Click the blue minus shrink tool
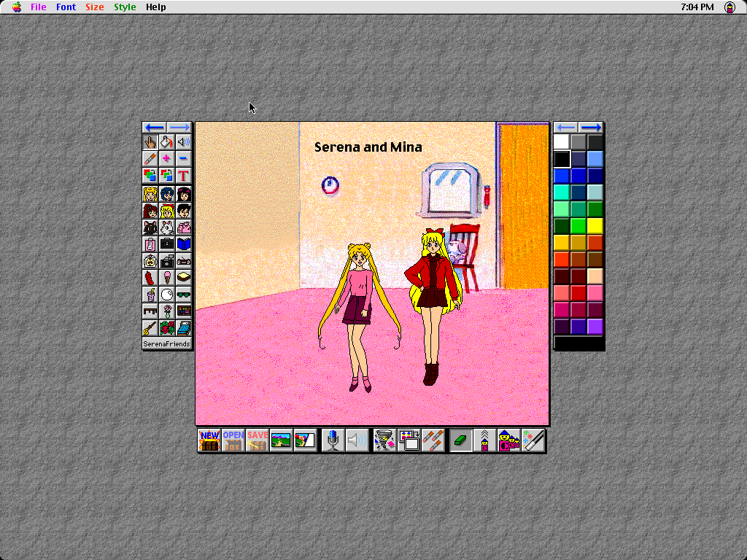The image size is (747, 560). click(x=183, y=158)
